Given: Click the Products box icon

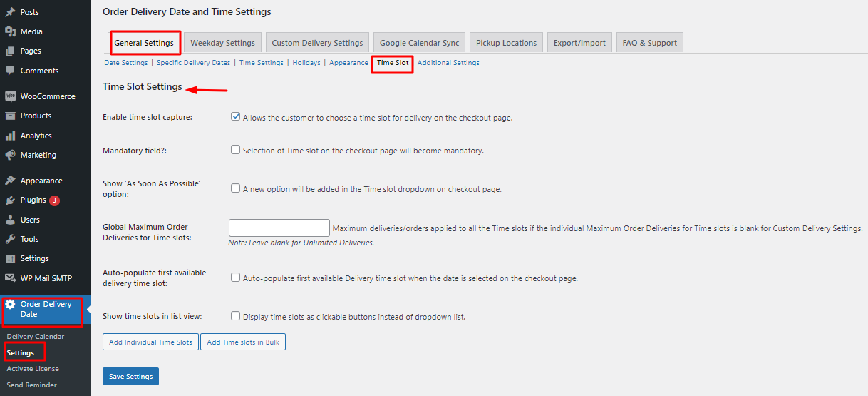Looking at the screenshot, I should point(10,116).
